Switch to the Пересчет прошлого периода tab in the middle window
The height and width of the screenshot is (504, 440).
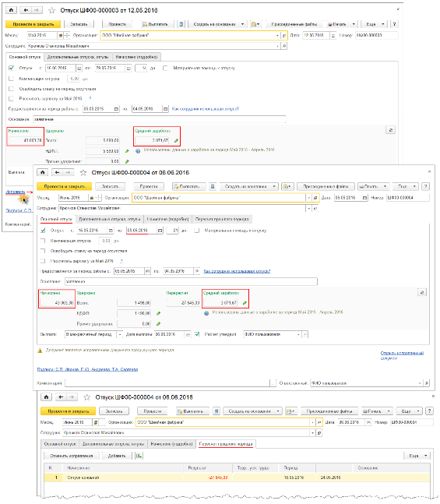[x=222, y=219]
